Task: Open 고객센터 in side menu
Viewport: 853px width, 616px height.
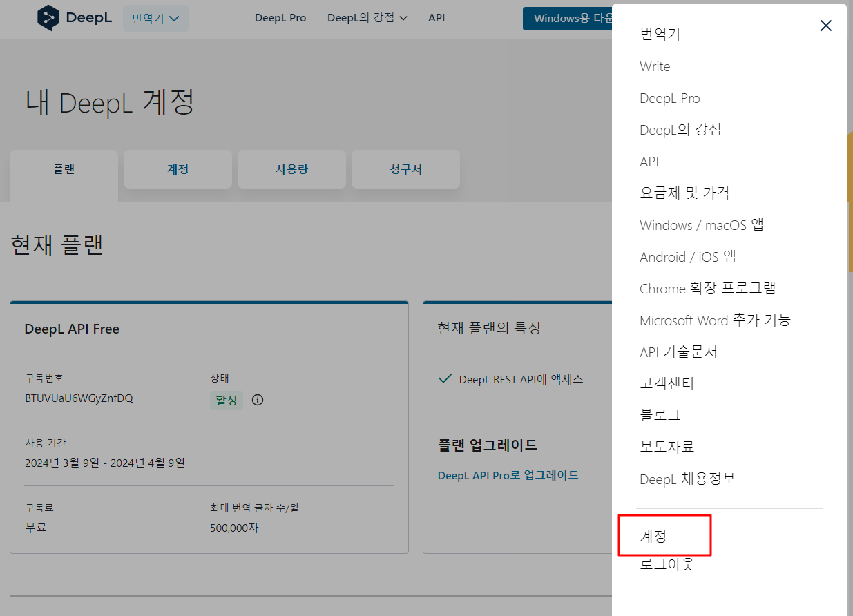Action: click(x=667, y=383)
